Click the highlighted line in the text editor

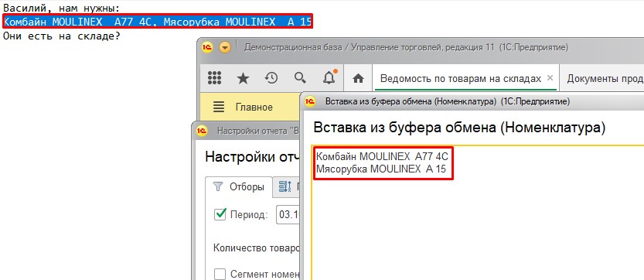(158, 22)
